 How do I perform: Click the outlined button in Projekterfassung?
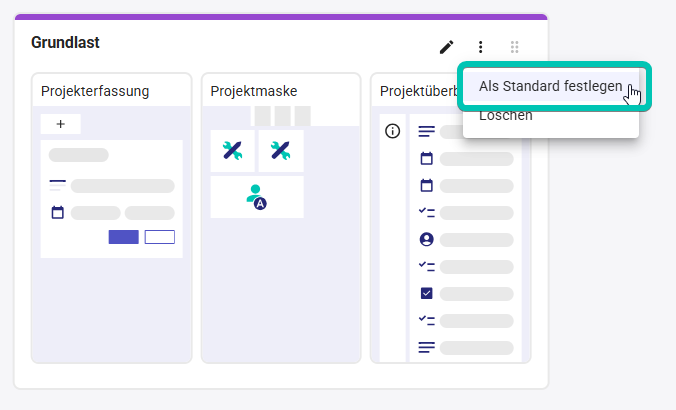coord(159,237)
